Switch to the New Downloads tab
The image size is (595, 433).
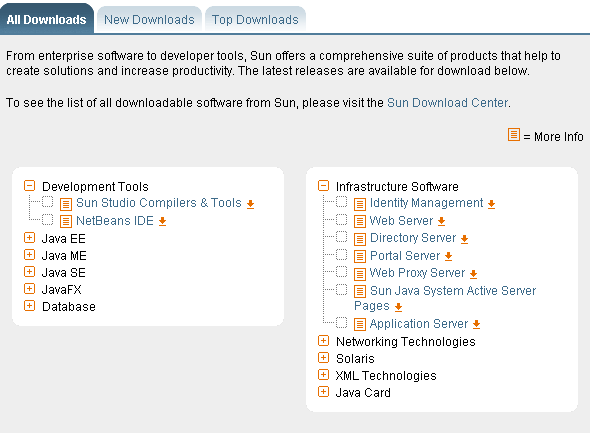pos(149,20)
